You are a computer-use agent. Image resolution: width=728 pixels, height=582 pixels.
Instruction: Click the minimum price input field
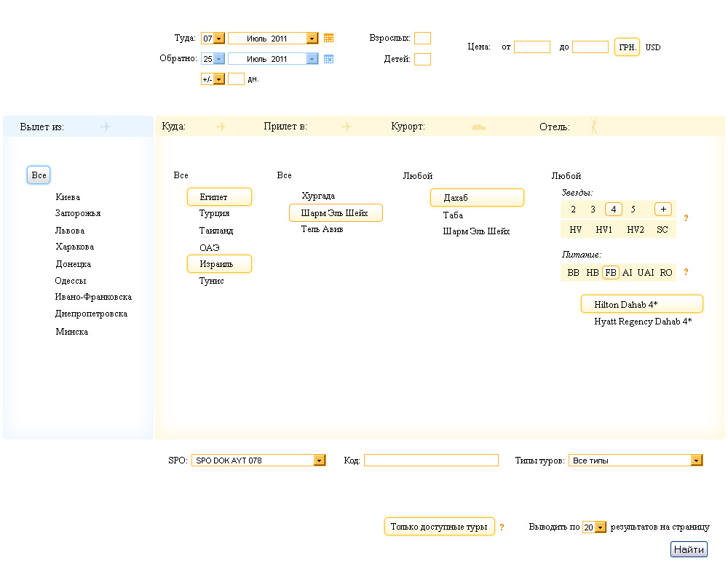click(x=531, y=47)
